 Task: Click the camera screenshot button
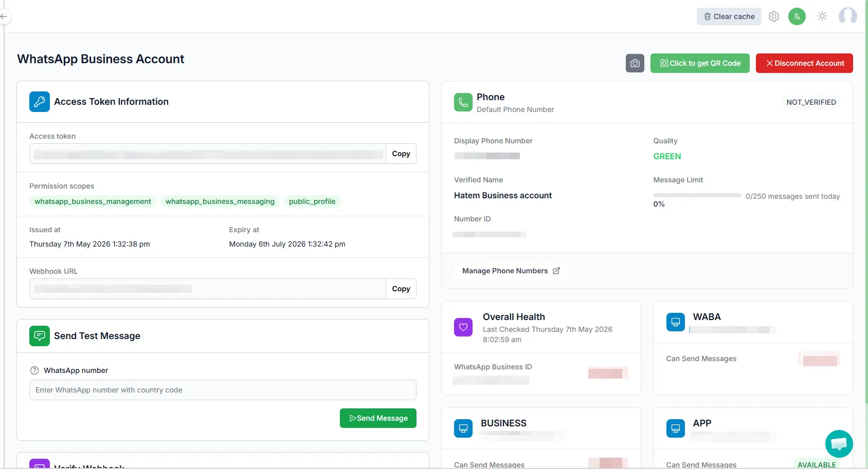click(635, 63)
